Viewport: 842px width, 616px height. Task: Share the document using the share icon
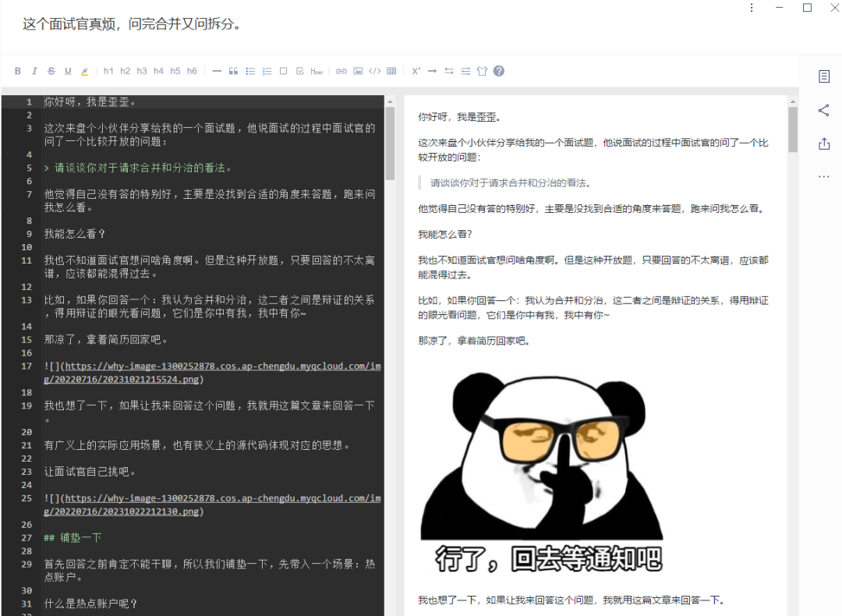point(824,110)
